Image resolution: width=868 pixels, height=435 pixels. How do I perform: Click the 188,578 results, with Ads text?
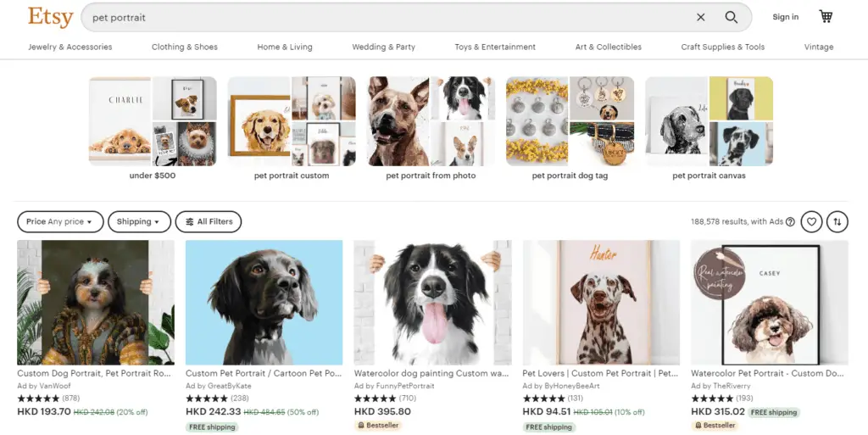click(x=737, y=221)
